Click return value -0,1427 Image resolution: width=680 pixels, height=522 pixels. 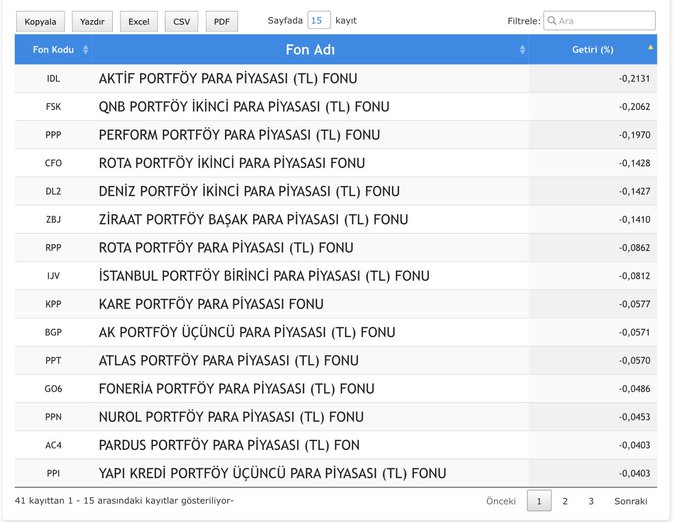point(634,191)
